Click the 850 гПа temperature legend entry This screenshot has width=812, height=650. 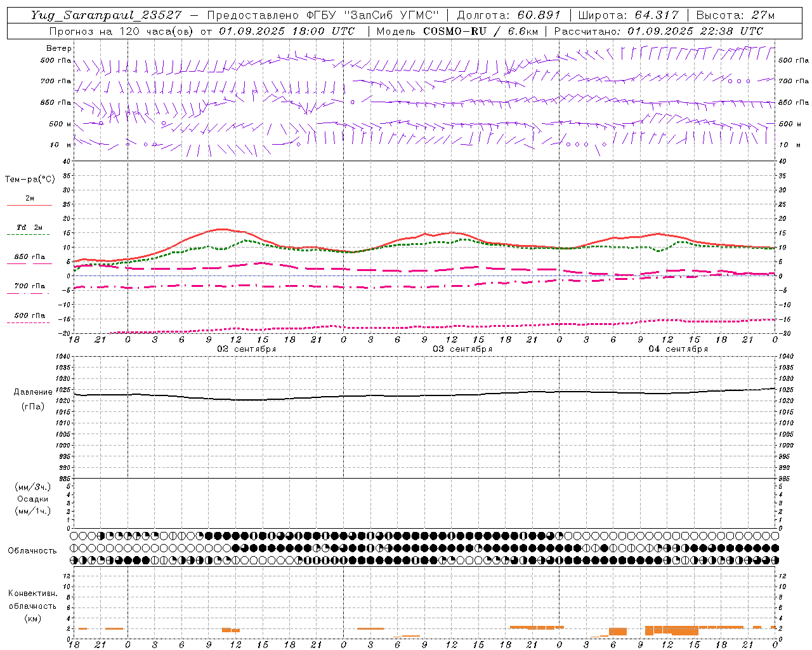coord(29,257)
